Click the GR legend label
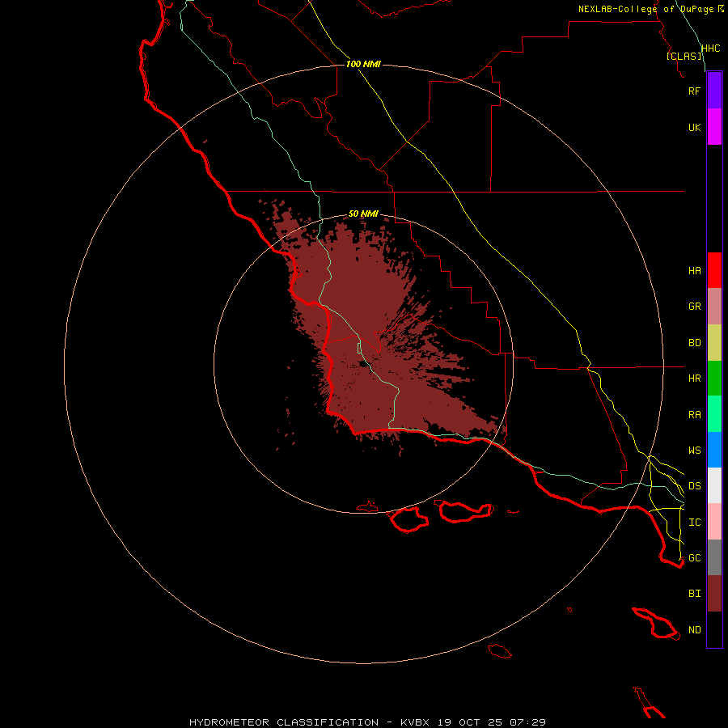 pos(694,307)
